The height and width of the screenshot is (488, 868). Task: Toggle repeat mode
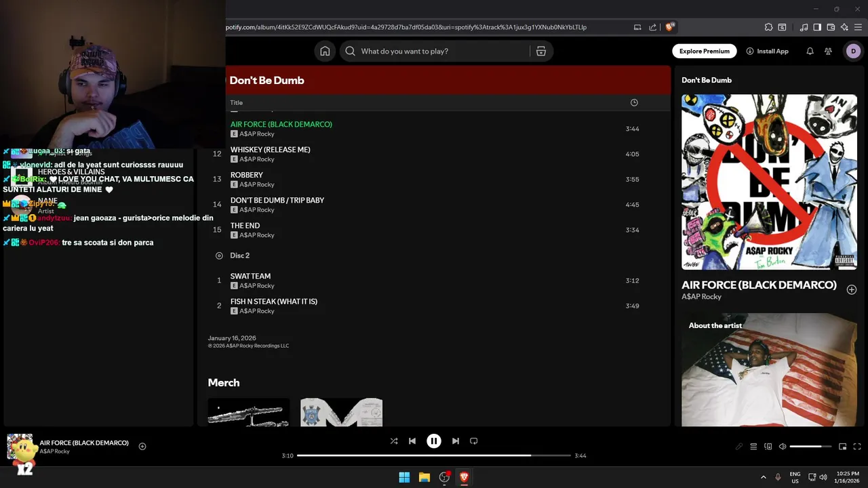(474, 441)
